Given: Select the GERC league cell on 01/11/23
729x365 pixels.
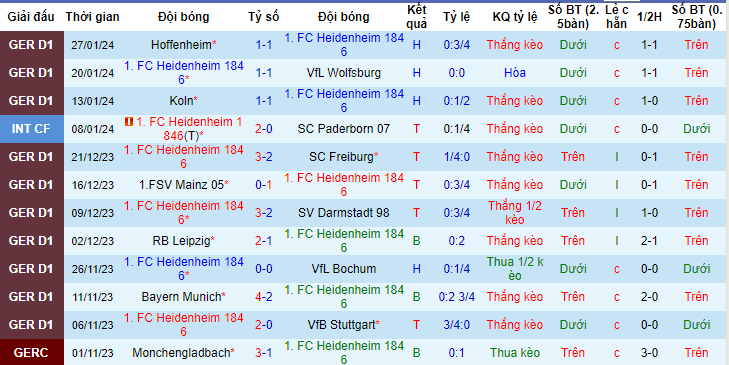Looking at the screenshot, I should pyautogui.click(x=32, y=352).
